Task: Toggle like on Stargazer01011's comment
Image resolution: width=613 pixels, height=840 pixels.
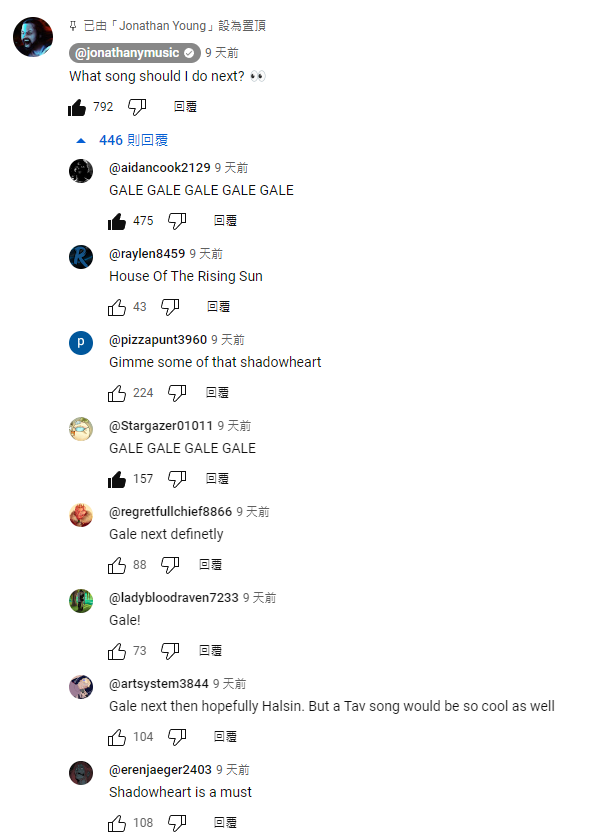Action: coord(117,479)
